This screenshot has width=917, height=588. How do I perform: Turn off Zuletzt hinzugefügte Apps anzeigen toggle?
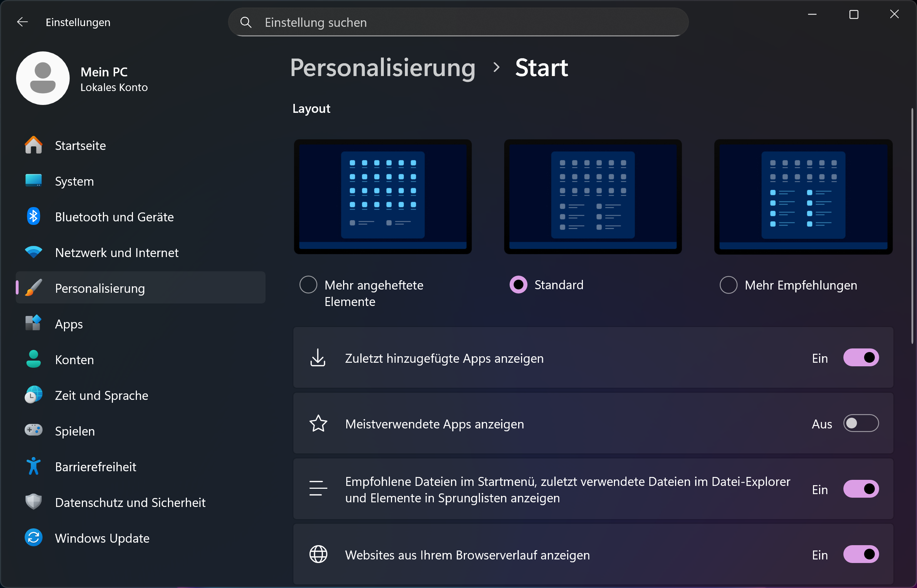pyautogui.click(x=861, y=358)
